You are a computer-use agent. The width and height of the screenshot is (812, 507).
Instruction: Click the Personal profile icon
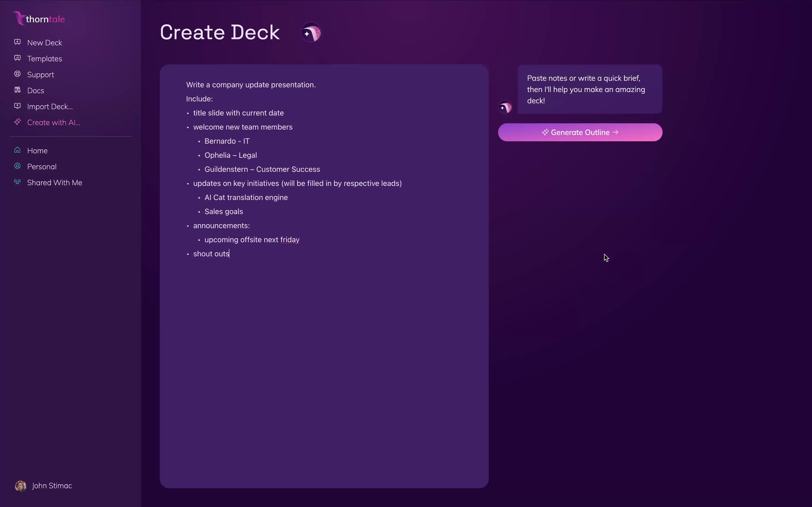[x=17, y=166]
